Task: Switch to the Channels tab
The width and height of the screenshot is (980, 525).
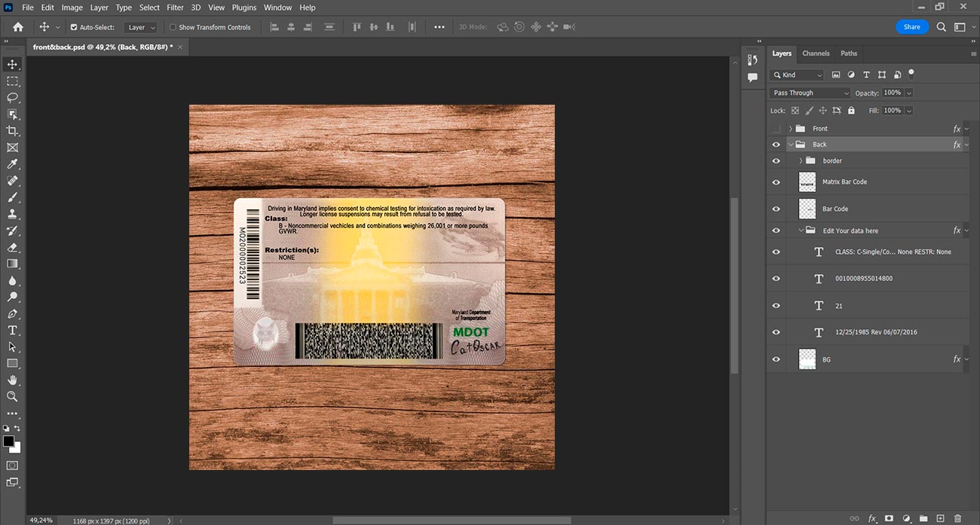Action: click(816, 53)
